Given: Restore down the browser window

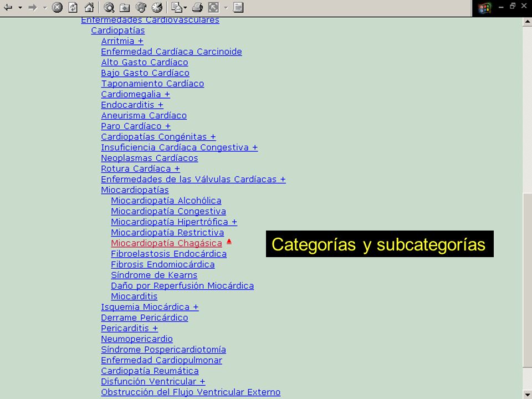Looking at the screenshot, I should pyautogui.click(x=513, y=6).
